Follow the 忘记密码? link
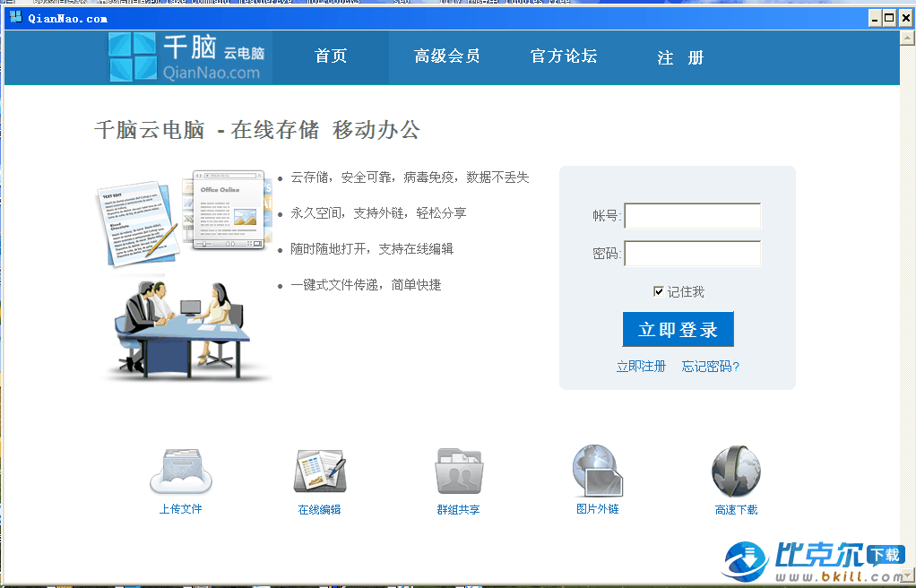This screenshot has height=588, width=916. click(x=711, y=367)
